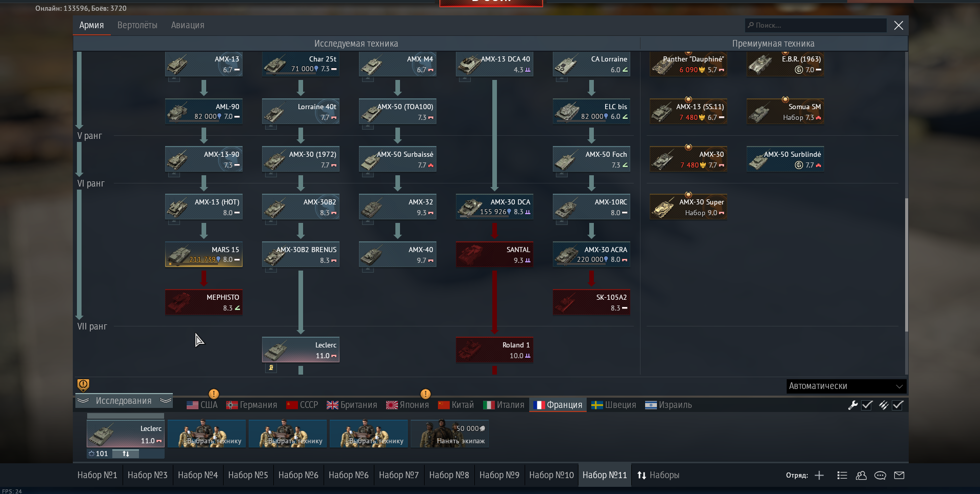This screenshot has height=494, width=980.
Task: Select the AMX-50 Foch vehicle card
Action: [591, 159]
